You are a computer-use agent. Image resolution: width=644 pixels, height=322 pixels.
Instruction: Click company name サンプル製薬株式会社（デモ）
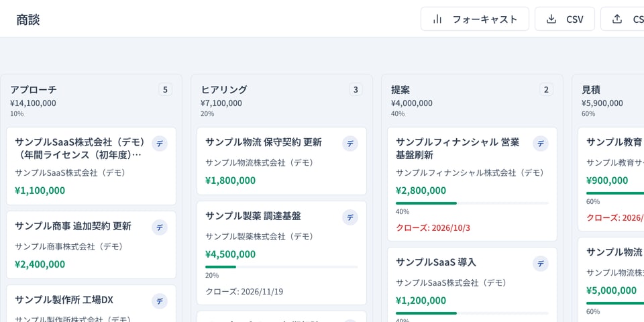point(260,237)
